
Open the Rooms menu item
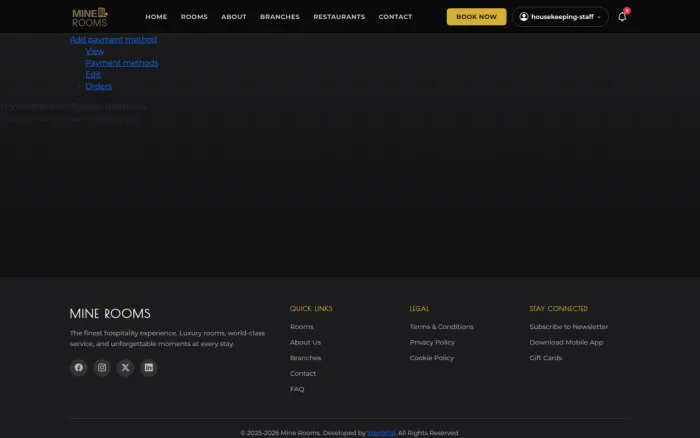pos(194,17)
